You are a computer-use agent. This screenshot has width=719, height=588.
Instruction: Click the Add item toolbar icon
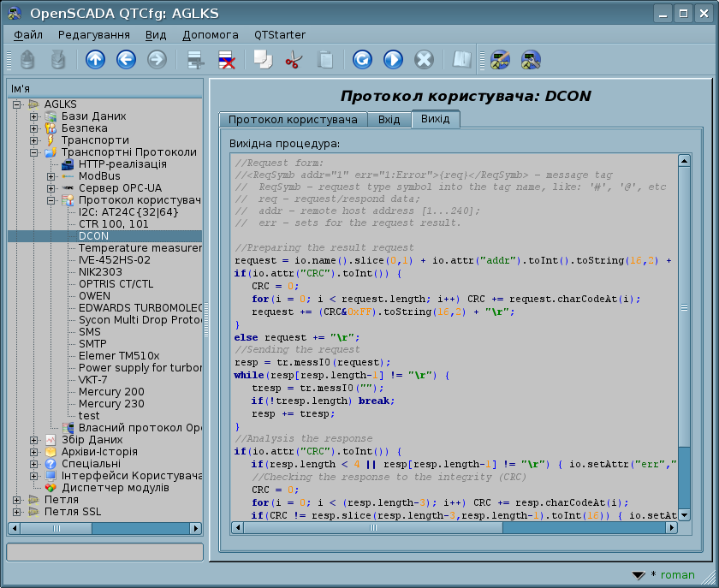coord(196,59)
